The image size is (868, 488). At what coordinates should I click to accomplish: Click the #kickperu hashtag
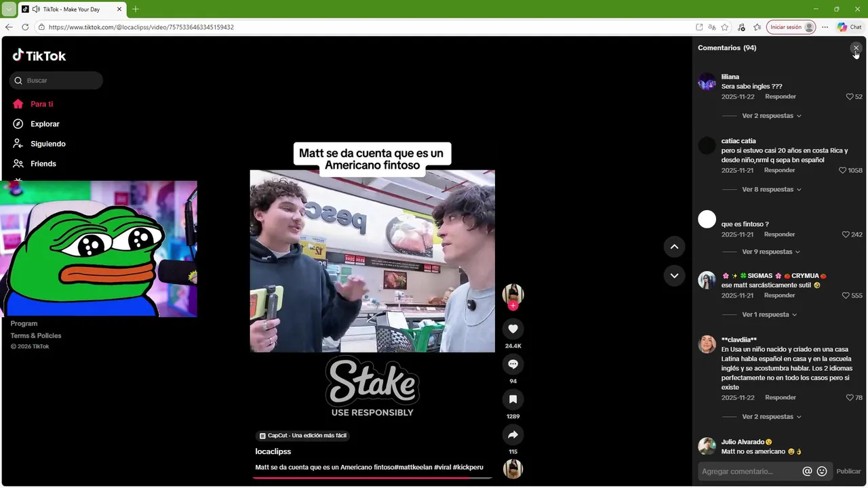pos(468,468)
